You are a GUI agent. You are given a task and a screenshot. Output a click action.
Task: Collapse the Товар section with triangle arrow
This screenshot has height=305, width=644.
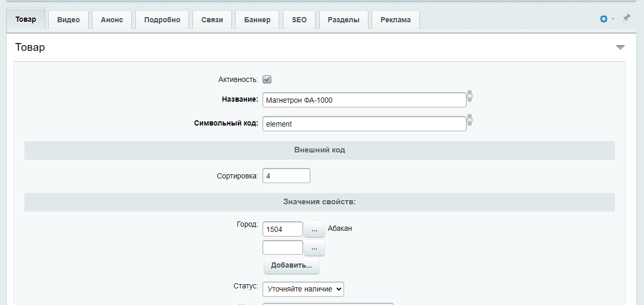click(620, 48)
